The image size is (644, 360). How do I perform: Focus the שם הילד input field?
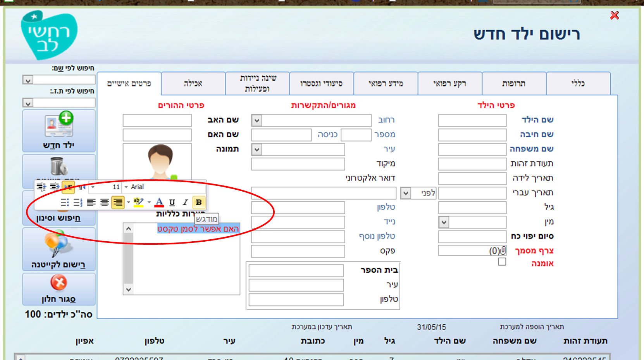pos(472,120)
